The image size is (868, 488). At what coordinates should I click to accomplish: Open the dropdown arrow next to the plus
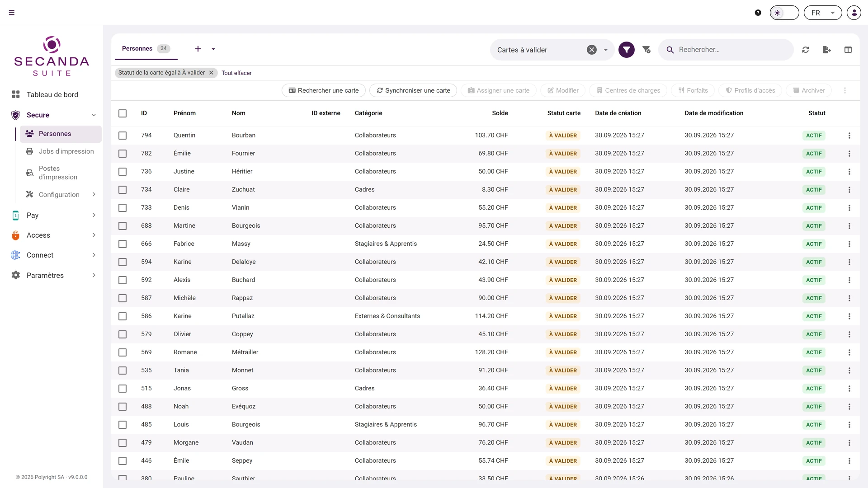(x=213, y=49)
